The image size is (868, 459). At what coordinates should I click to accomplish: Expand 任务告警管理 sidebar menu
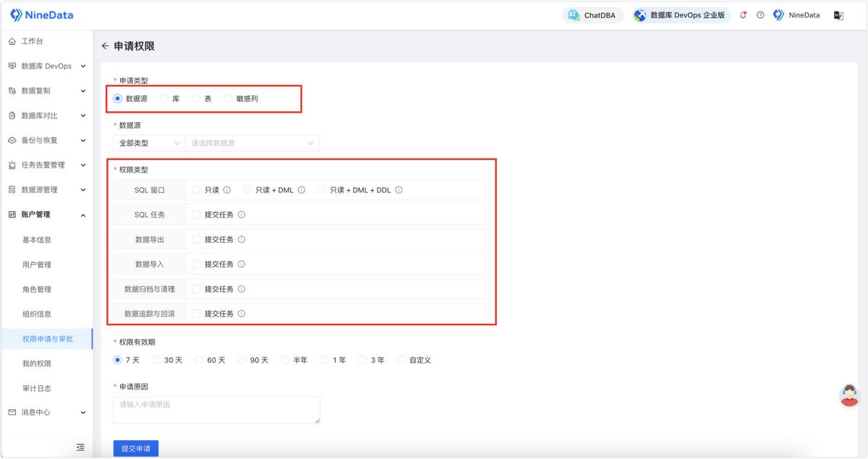83,165
